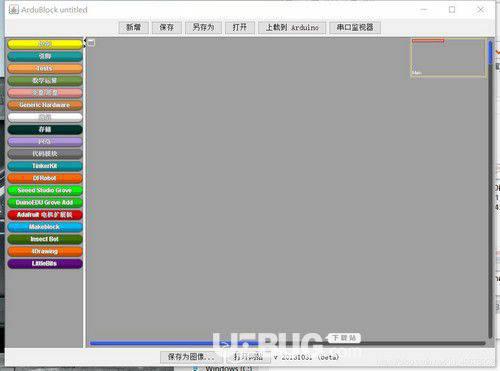Open the DFRobot block category

(x=45, y=178)
